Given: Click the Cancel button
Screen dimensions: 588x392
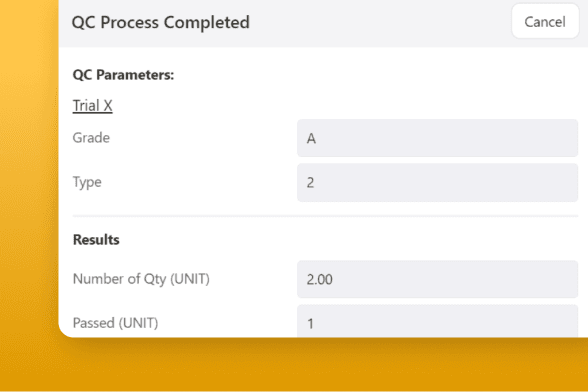Looking at the screenshot, I should (545, 21).
